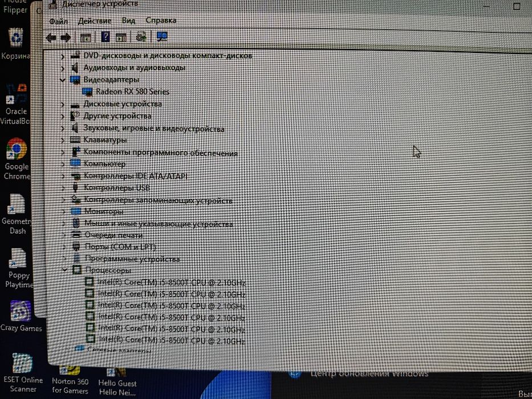Click the Компьютер category icon
This screenshot has width=532, height=399.
(x=75, y=164)
